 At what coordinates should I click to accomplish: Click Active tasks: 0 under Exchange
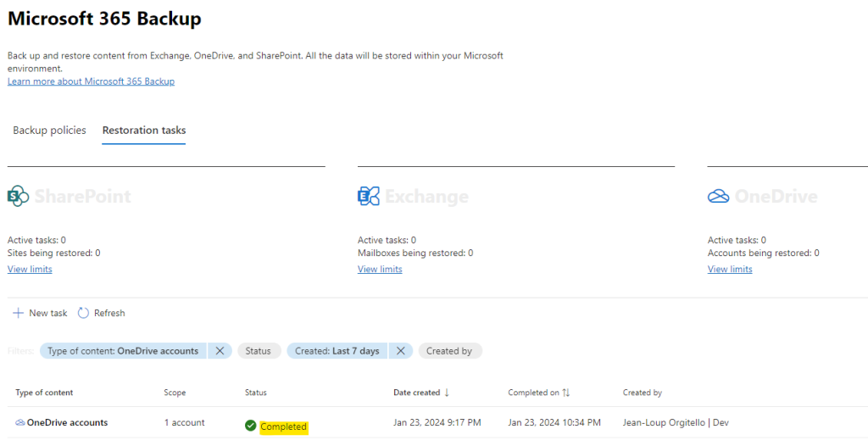[387, 240]
